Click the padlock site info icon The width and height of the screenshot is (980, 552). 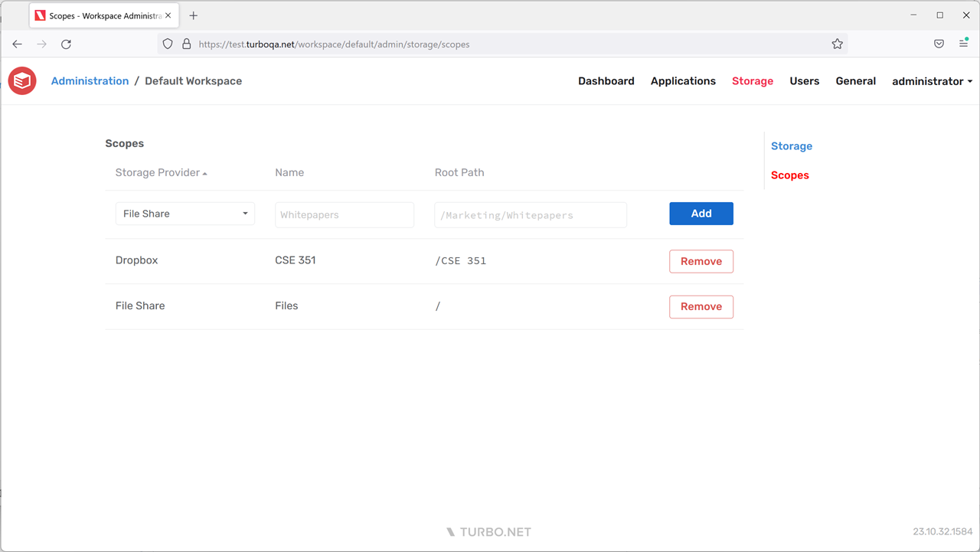(x=186, y=44)
